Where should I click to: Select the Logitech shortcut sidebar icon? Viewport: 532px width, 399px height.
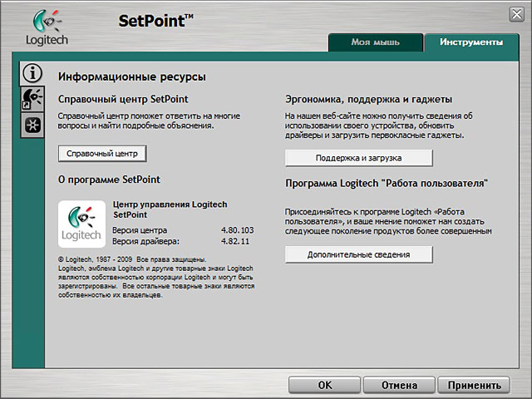(x=32, y=99)
